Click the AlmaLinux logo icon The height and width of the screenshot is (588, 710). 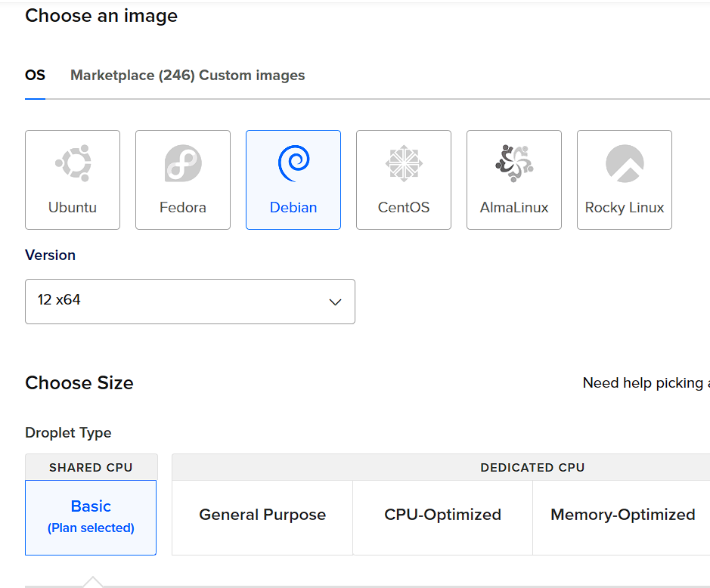tap(514, 163)
